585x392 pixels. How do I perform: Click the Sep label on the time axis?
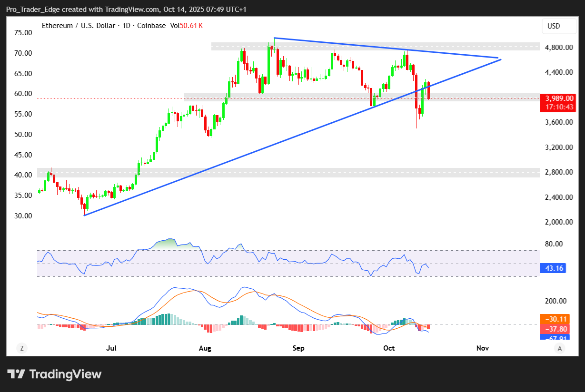point(298,348)
